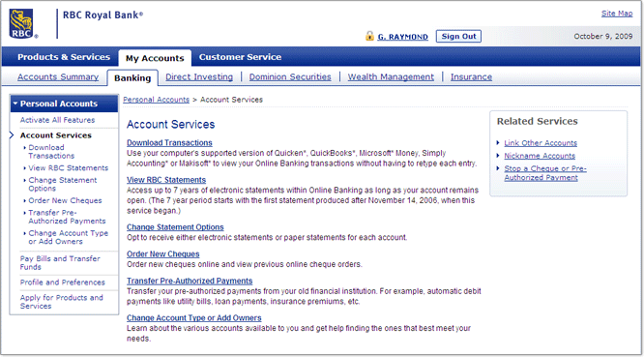Image resolution: width=644 pixels, height=357 pixels.
Task: Select Transfer Pre-Authorized Payments in the sidebar
Action: (67, 217)
